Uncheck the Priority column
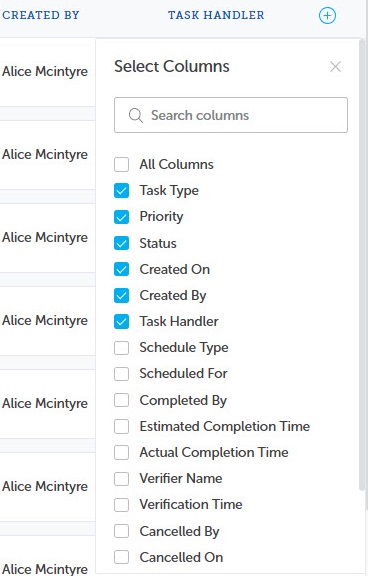The width and height of the screenshot is (368, 576). (122, 217)
